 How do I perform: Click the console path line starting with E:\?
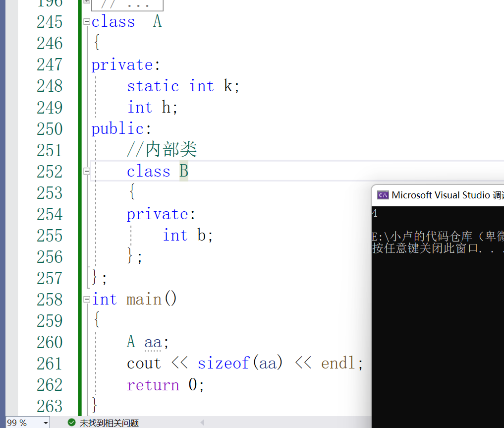point(438,237)
